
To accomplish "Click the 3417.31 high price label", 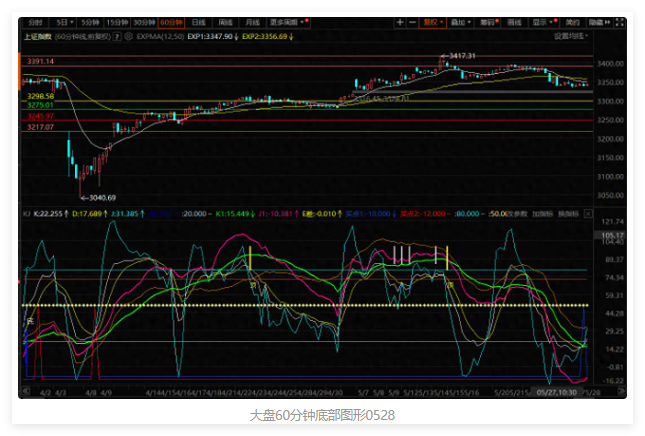I will 462,56.
